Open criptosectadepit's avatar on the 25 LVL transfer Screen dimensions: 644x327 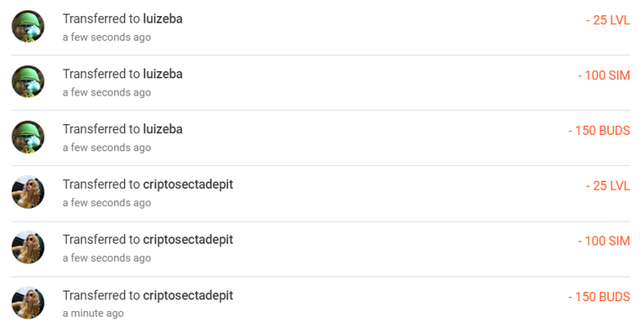[x=28, y=192]
